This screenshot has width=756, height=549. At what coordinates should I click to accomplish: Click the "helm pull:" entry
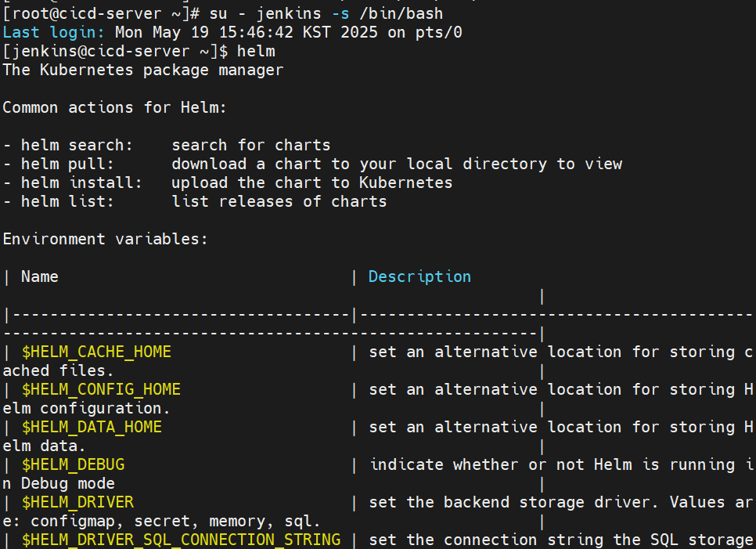point(67,164)
